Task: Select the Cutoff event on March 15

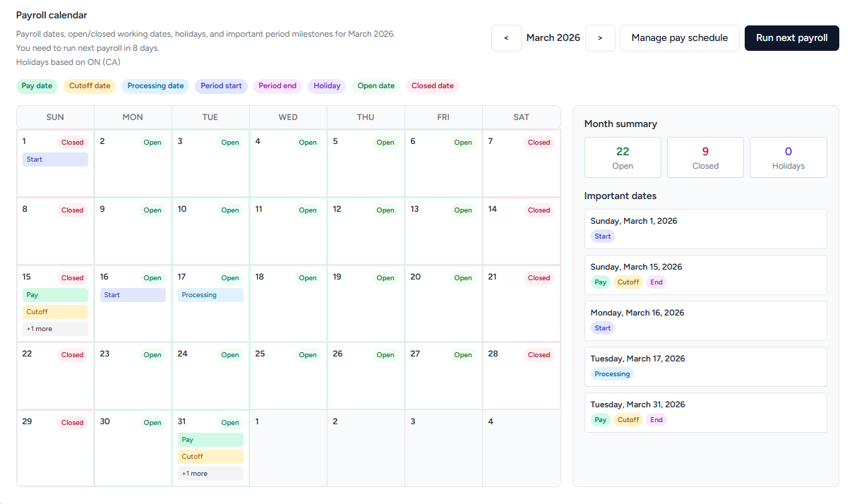Action: (55, 312)
